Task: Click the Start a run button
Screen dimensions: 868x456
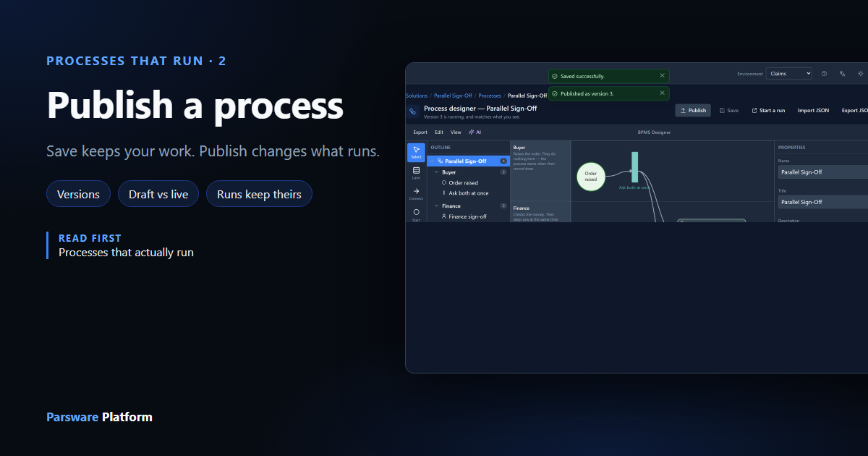Action: tap(768, 110)
